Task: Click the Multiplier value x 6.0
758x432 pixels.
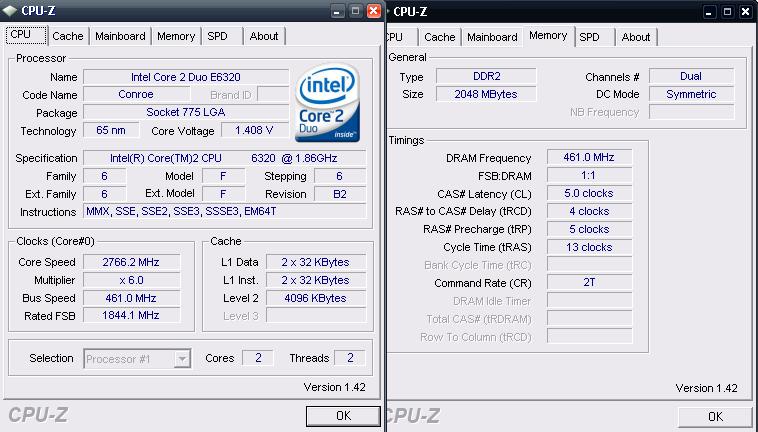Action: click(x=131, y=280)
